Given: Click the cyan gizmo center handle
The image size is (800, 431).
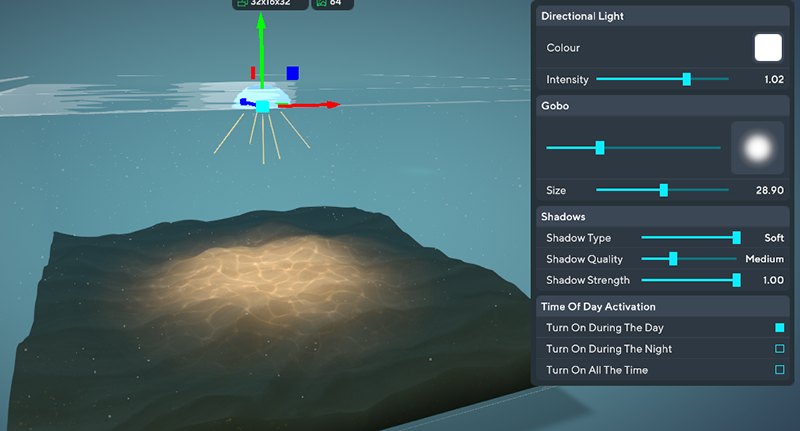Looking at the screenshot, I should click(x=262, y=106).
